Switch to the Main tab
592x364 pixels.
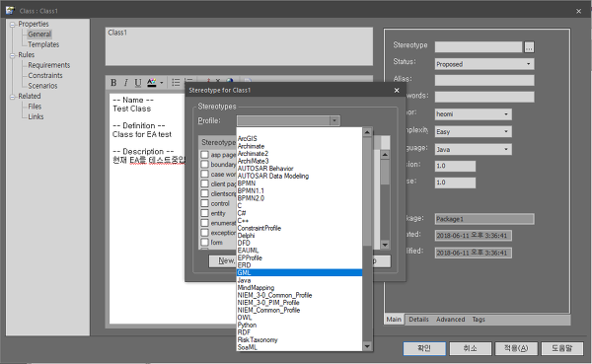pyautogui.click(x=394, y=320)
